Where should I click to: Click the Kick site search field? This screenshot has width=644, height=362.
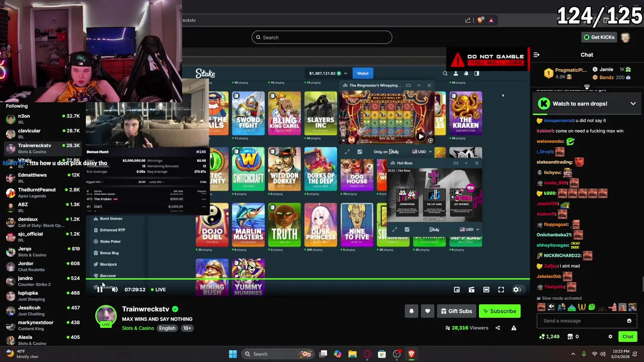click(322, 37)
